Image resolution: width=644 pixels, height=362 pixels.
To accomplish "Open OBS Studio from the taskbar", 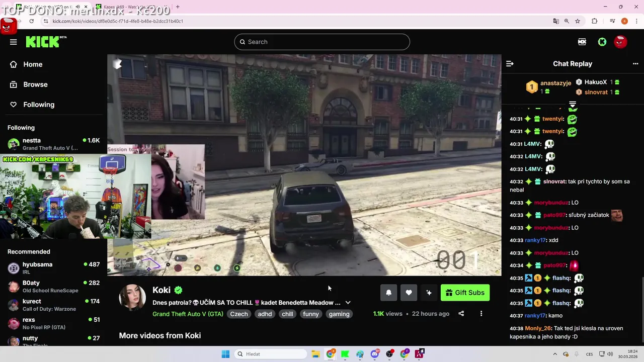I will 389,354.
